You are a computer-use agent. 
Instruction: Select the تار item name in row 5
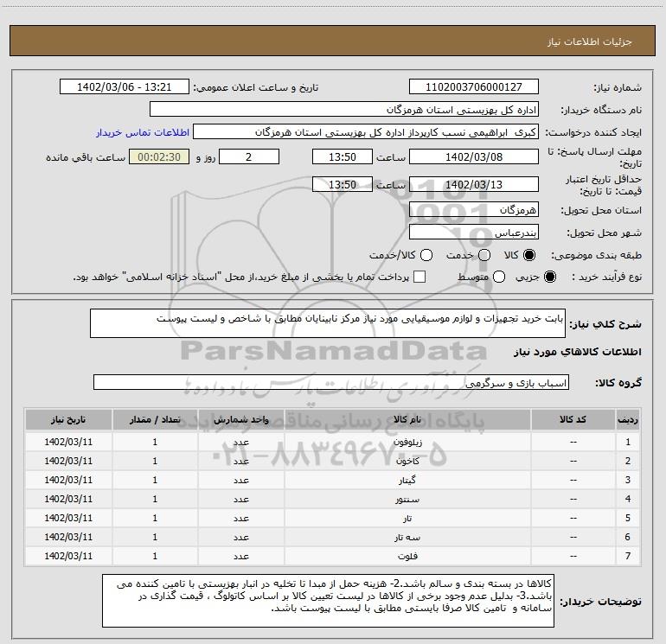point(407,519)
